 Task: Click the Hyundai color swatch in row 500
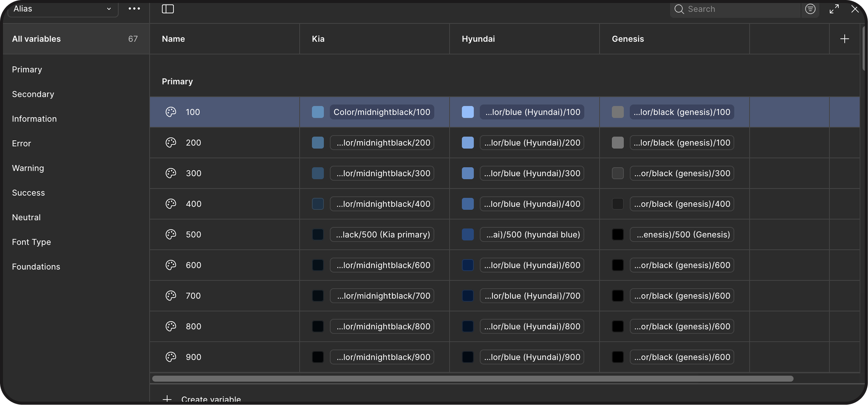point(468,234)
